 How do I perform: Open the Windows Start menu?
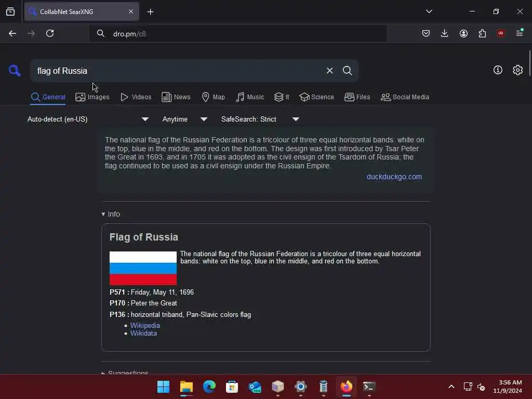[x=163, y=387]
